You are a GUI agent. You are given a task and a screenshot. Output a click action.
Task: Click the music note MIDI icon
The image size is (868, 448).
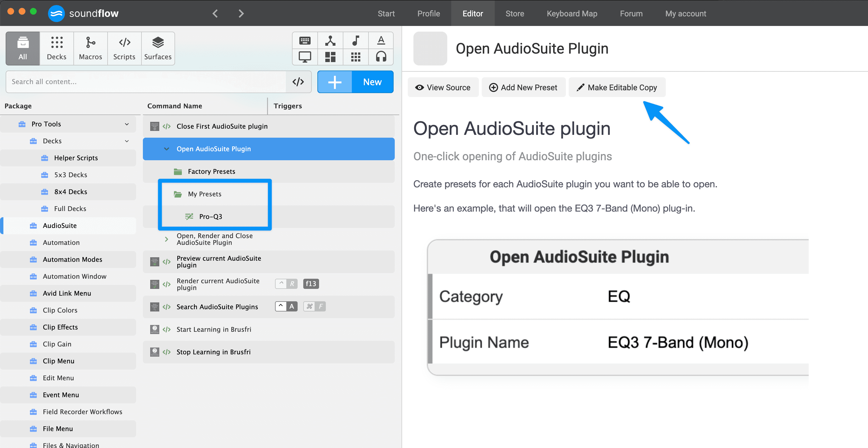[356, 41]
